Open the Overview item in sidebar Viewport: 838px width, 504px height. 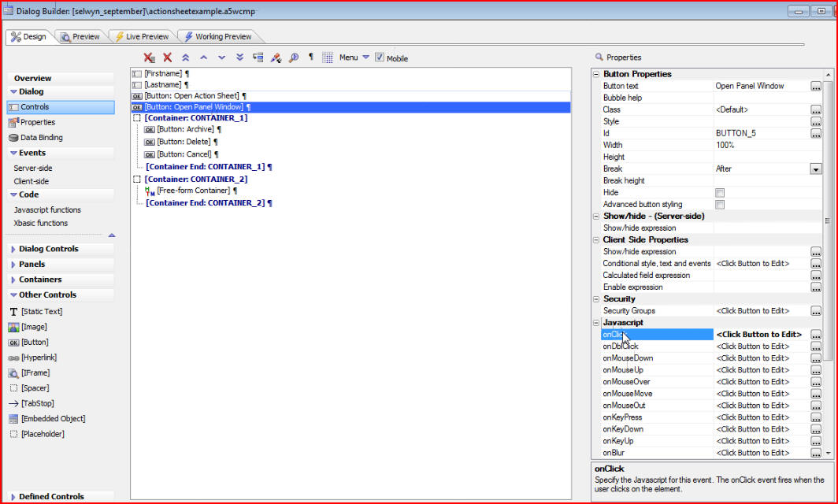click(32, 78)
